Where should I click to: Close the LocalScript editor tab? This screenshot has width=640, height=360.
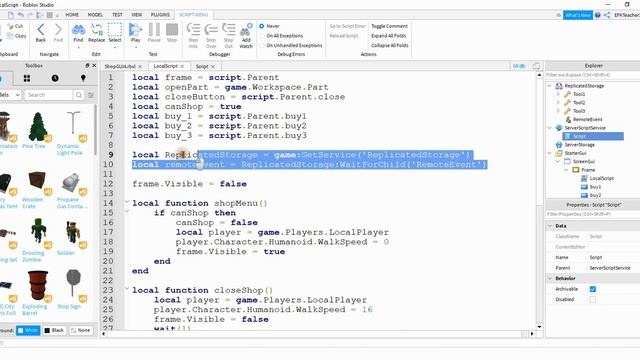[182, 66]
